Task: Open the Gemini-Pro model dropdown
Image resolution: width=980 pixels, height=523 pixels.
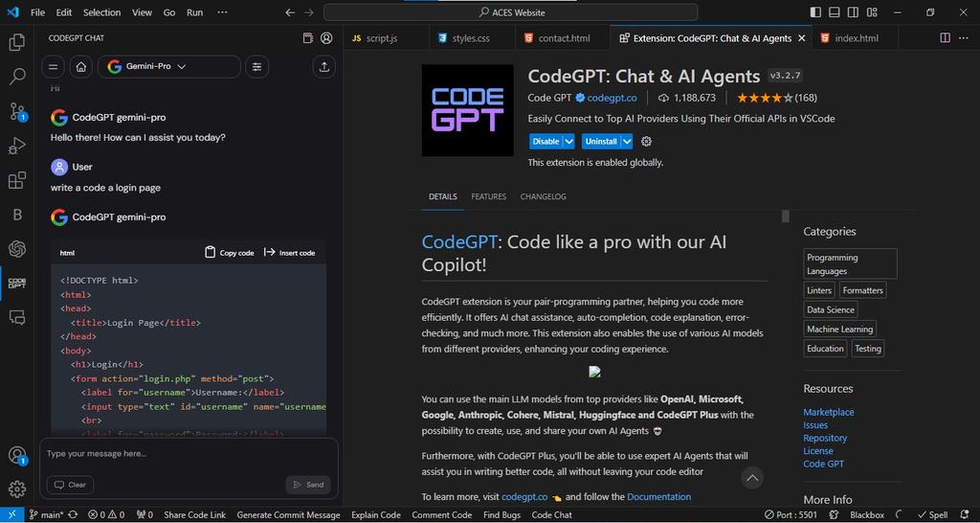Action: 168,67
